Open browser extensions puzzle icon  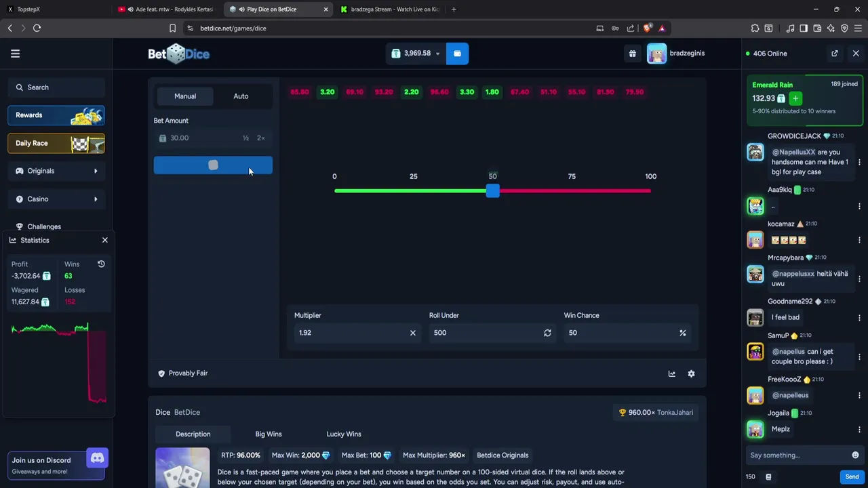[755, 28]
